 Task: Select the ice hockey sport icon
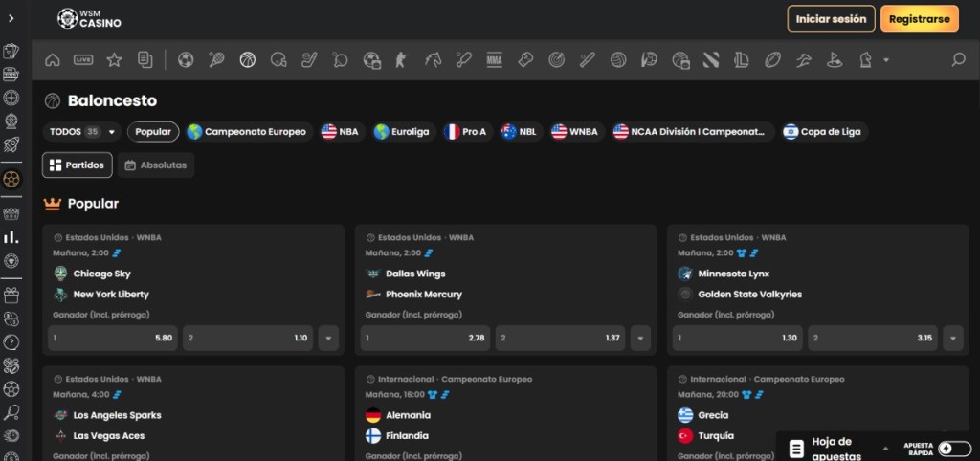[x=309, y=60]
